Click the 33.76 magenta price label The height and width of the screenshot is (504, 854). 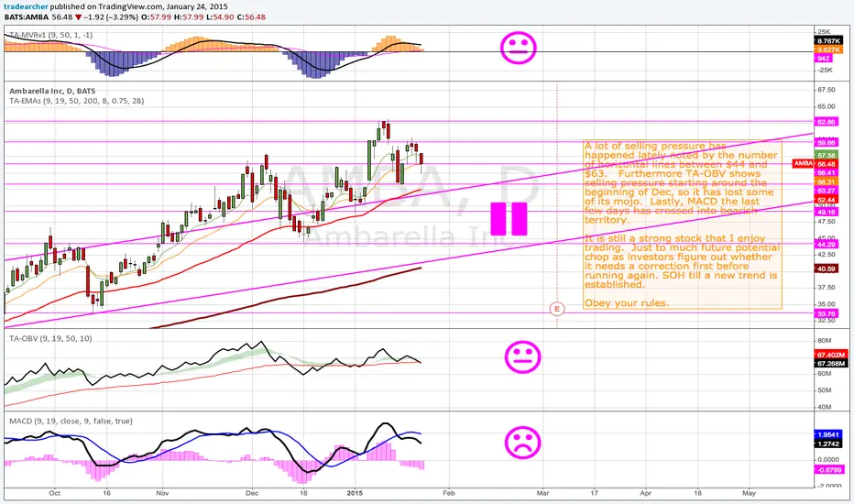(827, 313)
